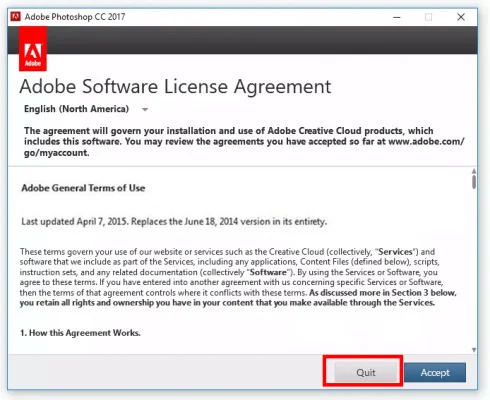Click the 'Last updated April 7, 2015' line
490x400 pixels.
[174, 222]
